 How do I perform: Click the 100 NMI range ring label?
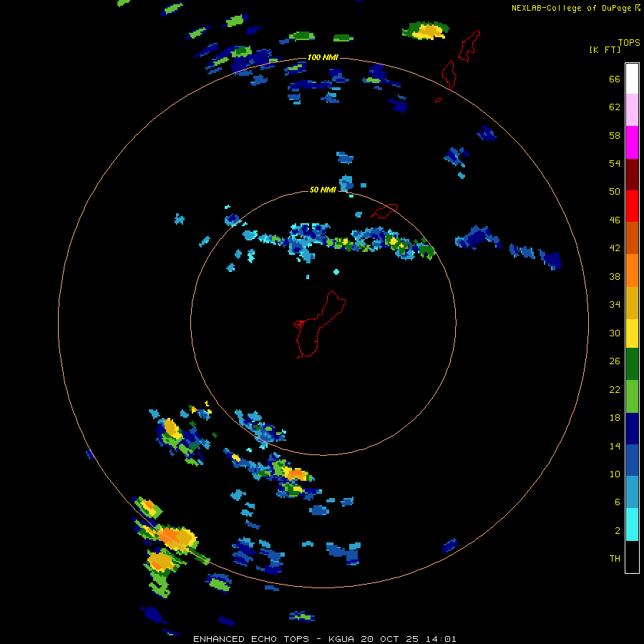click(x=323, y=57)
